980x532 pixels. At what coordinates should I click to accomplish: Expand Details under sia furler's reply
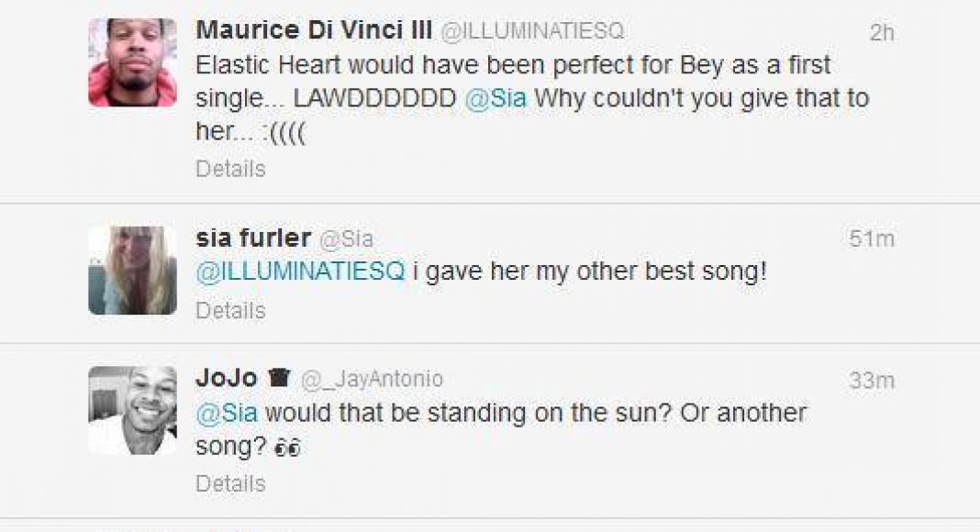coord(230,310)
